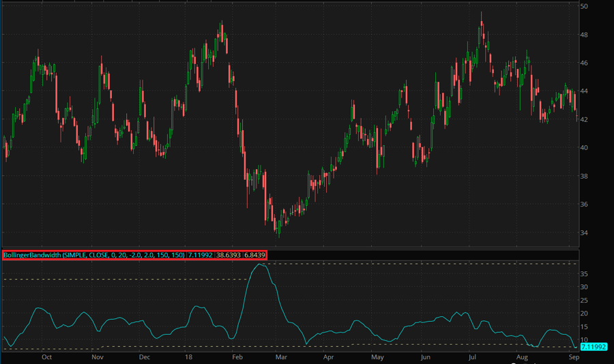Click the 50 price level on the price axis
The image size is (614, 364).
[x=584, y=6]
